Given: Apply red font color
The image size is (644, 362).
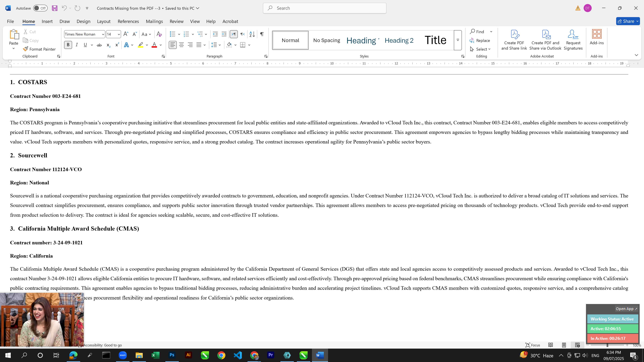Looking at the screenshot, I should coord(154,45).
